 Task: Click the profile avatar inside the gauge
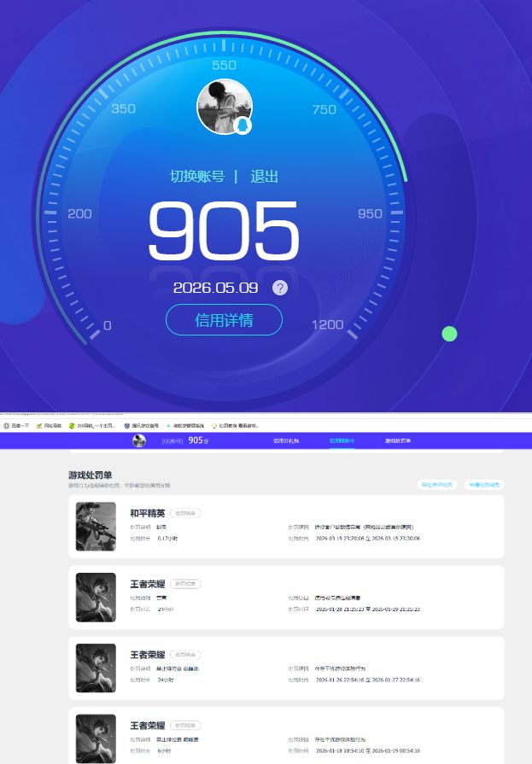click(x=225, y=107)
